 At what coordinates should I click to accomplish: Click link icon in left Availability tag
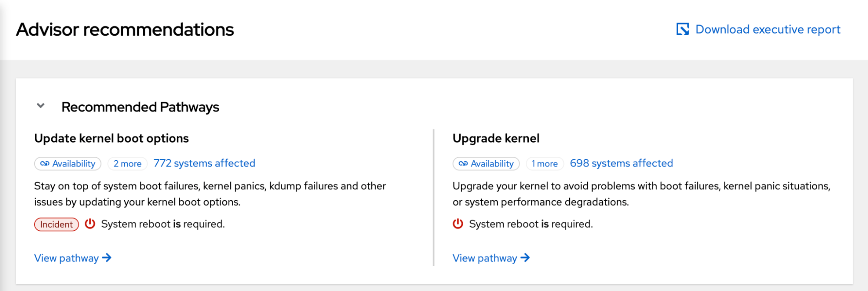(45, 164)
